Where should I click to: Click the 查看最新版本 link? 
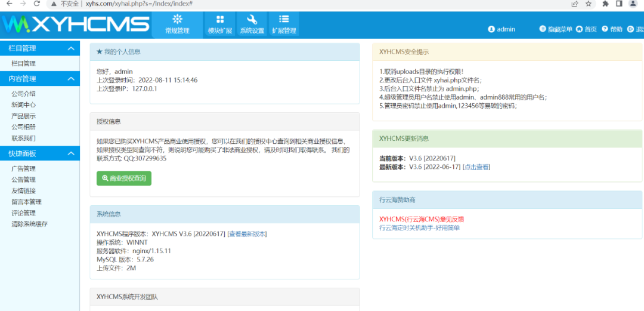coord(247,233)
